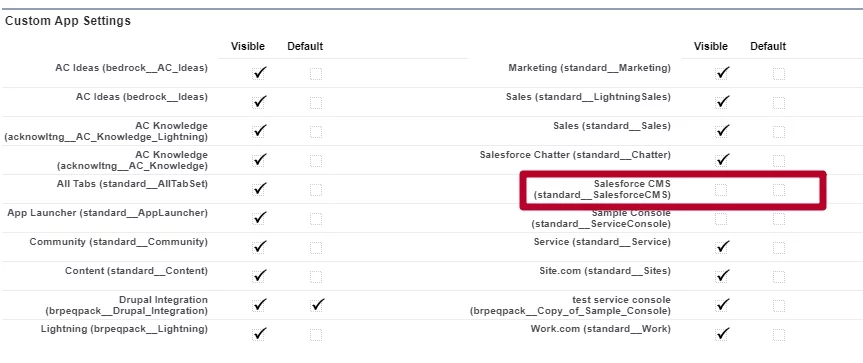Click the Salesforce CMS app label
Image resolution: width=863 pixels, height=363 pixels.
click(602, 189)
